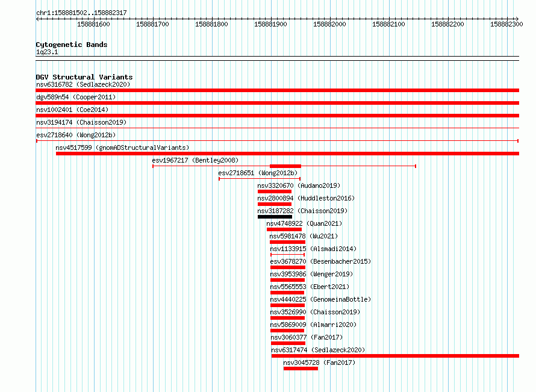Click the red bar under nsv5565553
The image size is (536, 392).
[287, 293]
